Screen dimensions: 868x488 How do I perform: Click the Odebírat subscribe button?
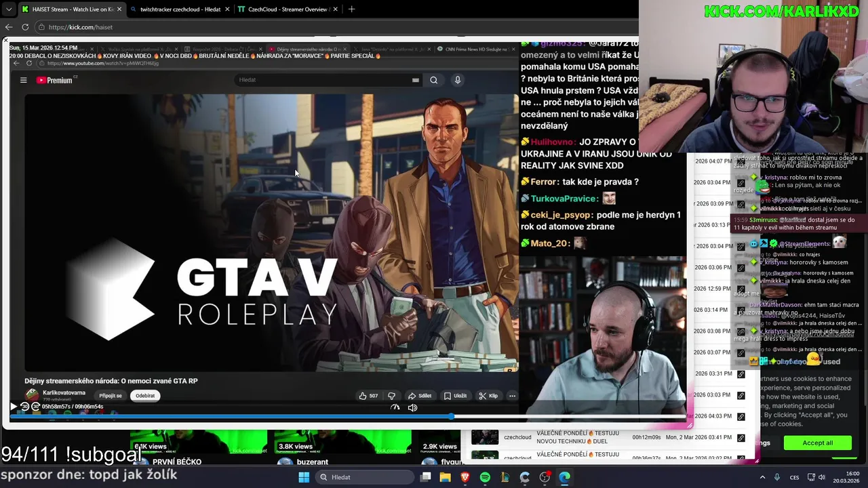coord(145,396)
